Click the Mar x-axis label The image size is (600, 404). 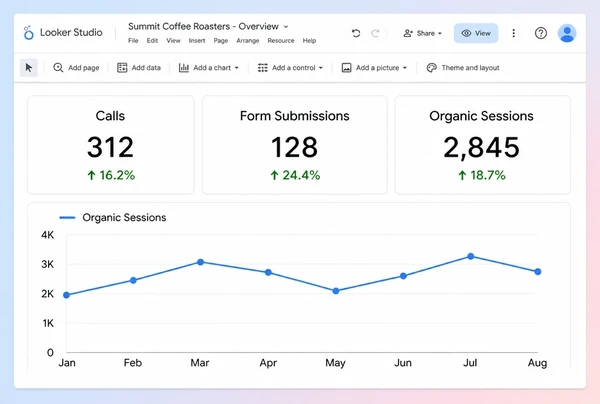tap(200, 363)
